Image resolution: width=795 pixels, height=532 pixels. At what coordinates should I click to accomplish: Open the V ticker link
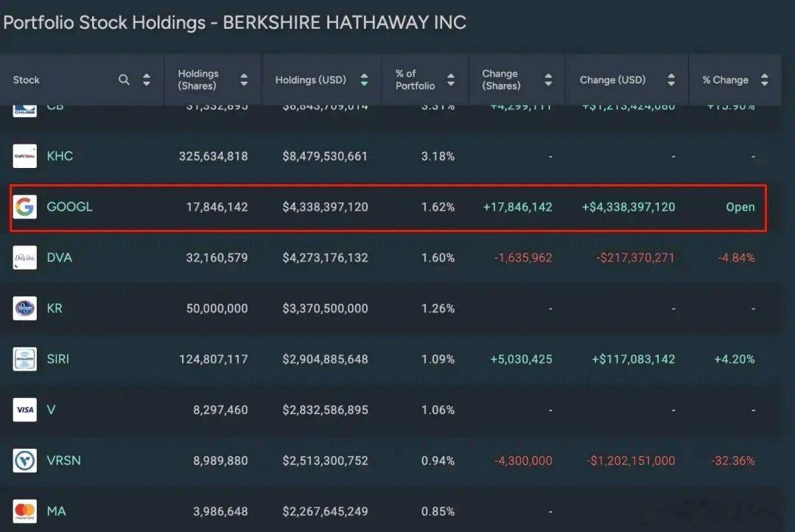[x=51, y=410]
